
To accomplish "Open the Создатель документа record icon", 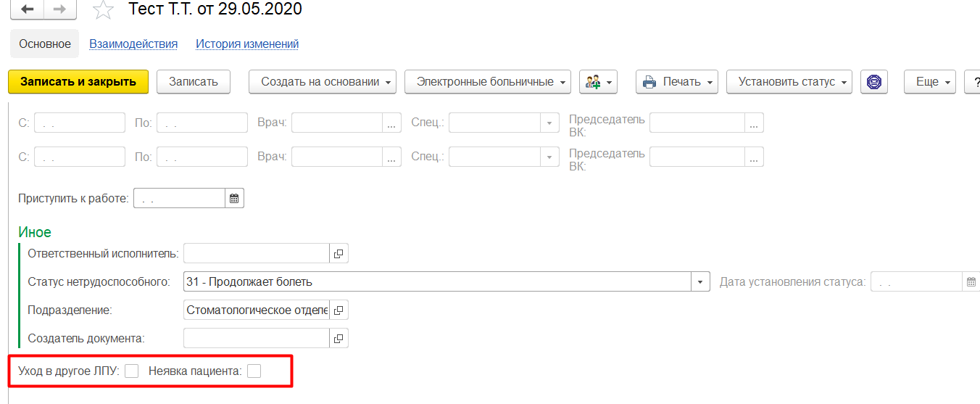I will click(x=339, y=338).
